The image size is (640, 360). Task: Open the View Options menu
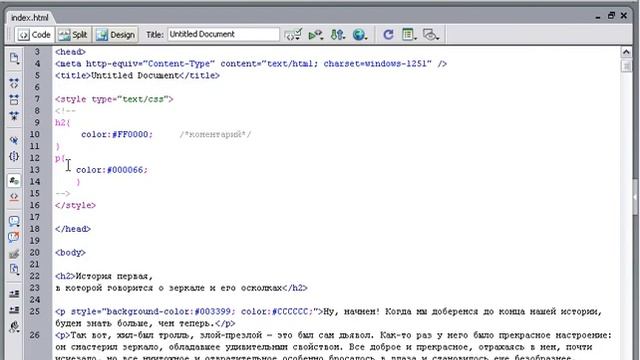click(x=409, y=35)
